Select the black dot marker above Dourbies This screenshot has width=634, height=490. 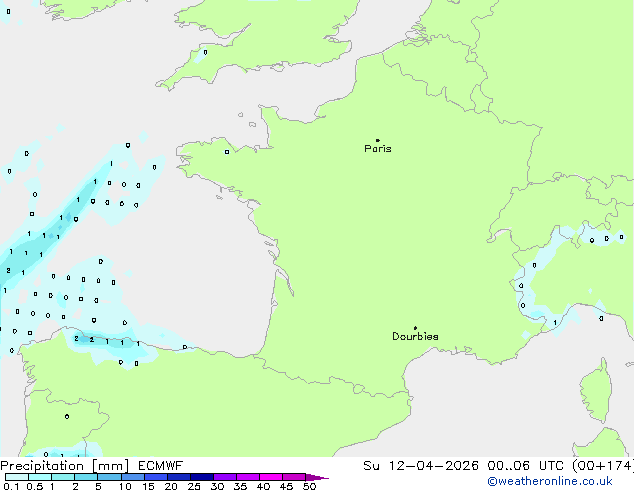tap(415, 328)
